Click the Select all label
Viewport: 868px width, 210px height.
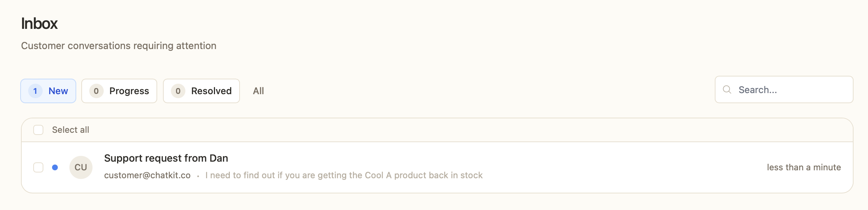coord(70,130)
